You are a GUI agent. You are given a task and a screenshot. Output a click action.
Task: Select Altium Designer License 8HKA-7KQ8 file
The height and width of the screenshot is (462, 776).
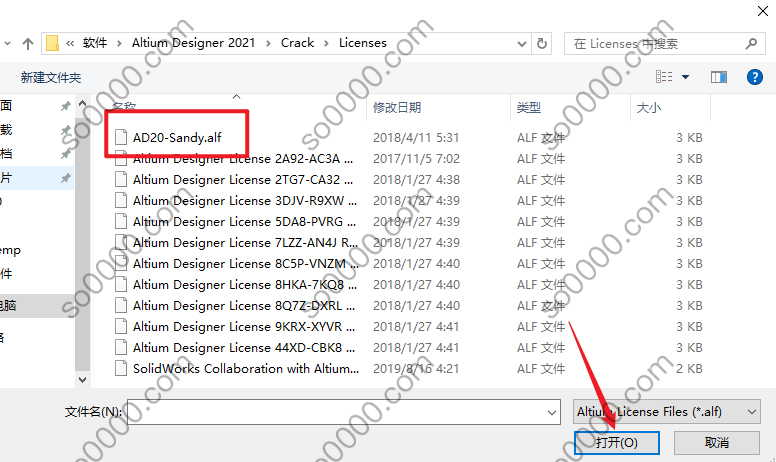click(244, 285)
